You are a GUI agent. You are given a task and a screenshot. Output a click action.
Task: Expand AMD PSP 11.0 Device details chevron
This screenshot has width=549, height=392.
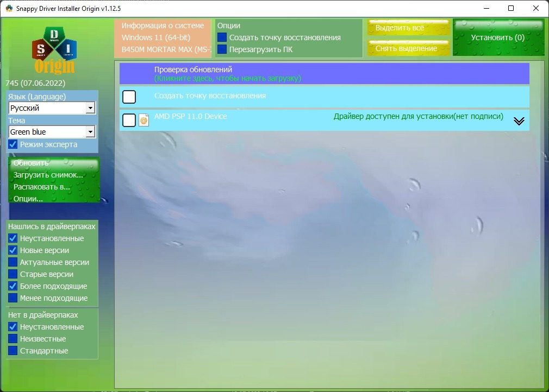tap(519, 121)
